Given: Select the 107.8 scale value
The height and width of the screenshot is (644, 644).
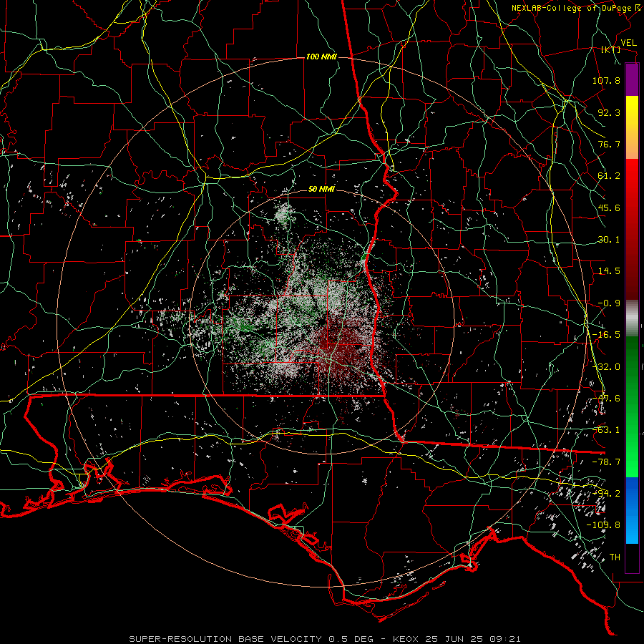Looking at the screenshot, I should 606,80.
